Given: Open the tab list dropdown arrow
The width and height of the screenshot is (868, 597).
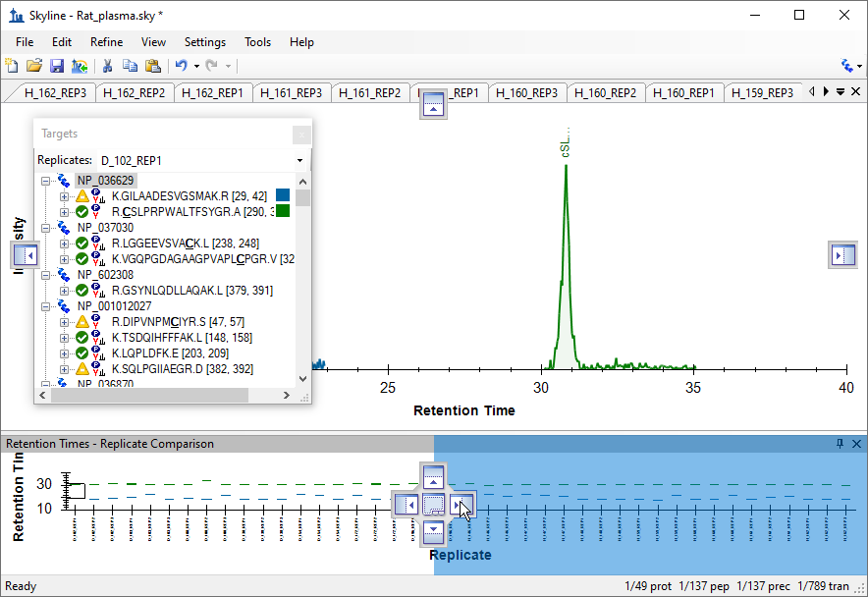Looking at the screenshot, I should coord(841,91).
